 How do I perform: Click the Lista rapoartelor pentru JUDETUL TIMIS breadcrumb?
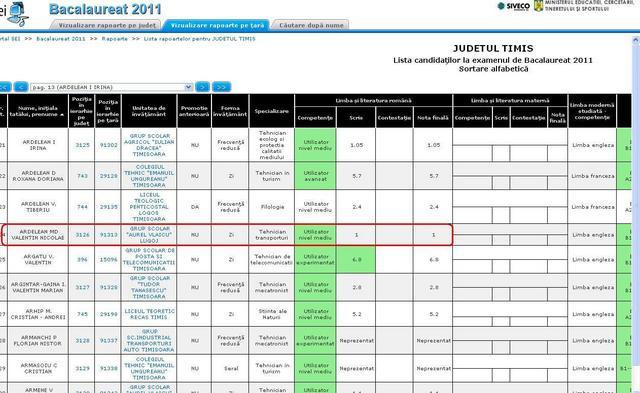(x=200, y=39)
